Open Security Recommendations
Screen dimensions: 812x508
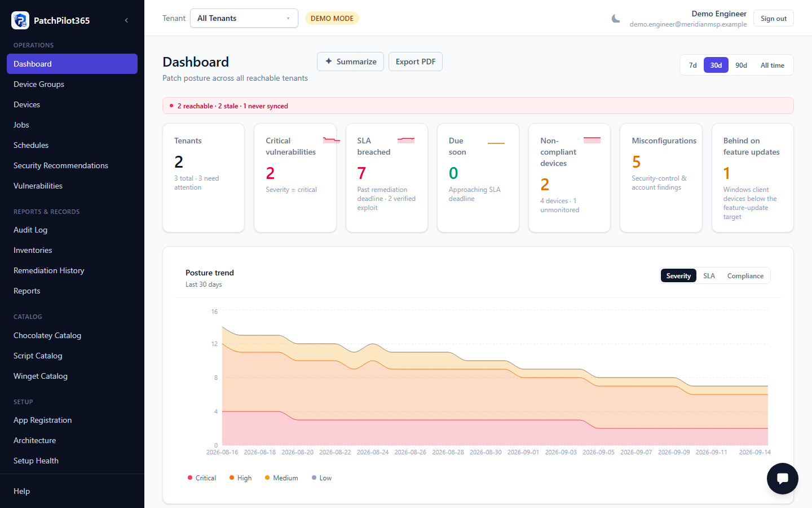[72, 165]
